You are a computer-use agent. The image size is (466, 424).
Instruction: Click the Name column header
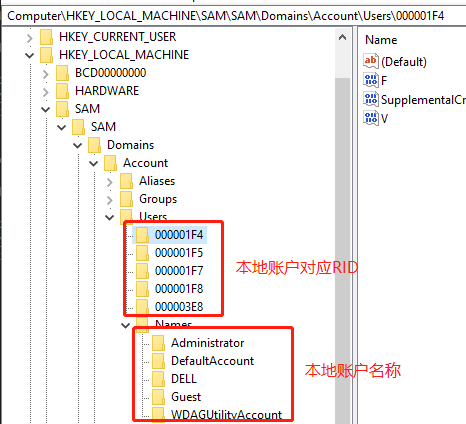click(x=381, y=40)
